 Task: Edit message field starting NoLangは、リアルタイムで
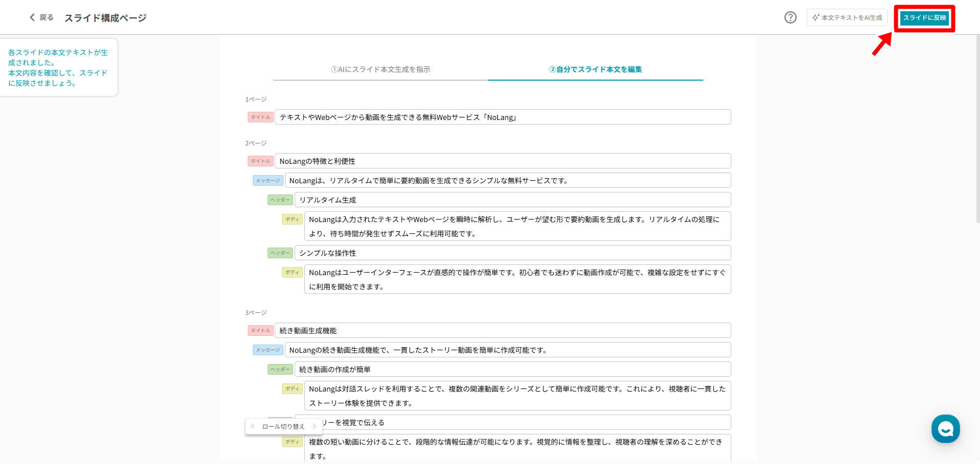point(508,180)
